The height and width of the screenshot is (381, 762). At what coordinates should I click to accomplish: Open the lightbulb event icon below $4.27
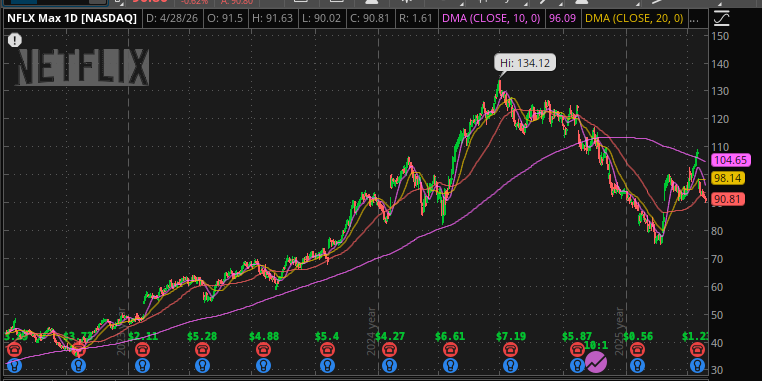[x=388, y=365]
